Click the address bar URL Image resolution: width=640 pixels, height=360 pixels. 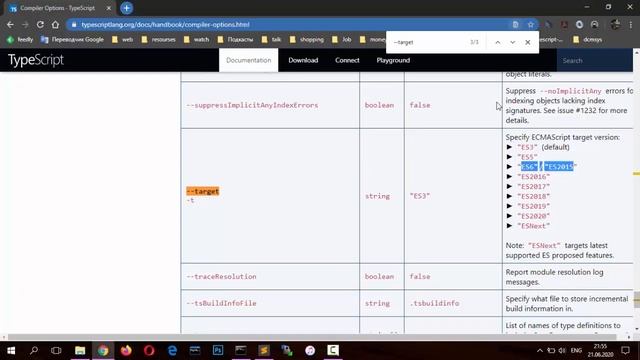(165, 24)
